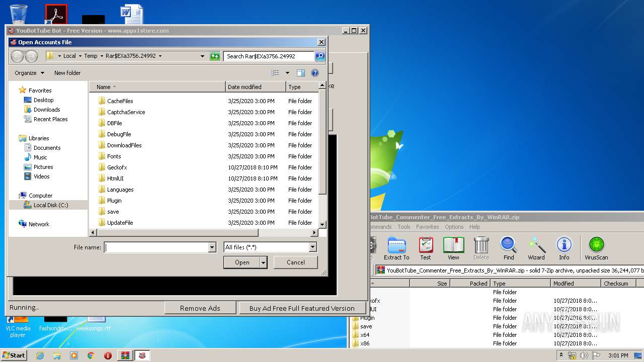
Task: Open Chrome from the taskbar
Action: point(91,355)
